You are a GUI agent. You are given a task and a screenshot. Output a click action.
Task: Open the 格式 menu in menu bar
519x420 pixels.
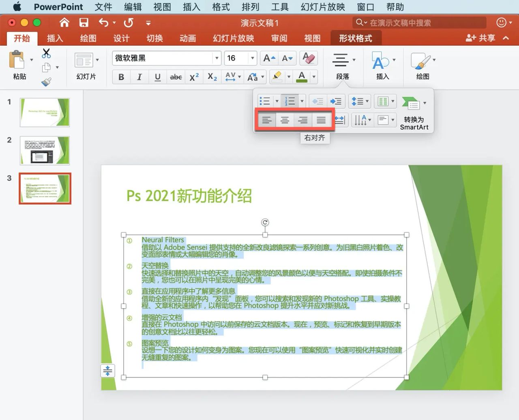tap(221, 7)
